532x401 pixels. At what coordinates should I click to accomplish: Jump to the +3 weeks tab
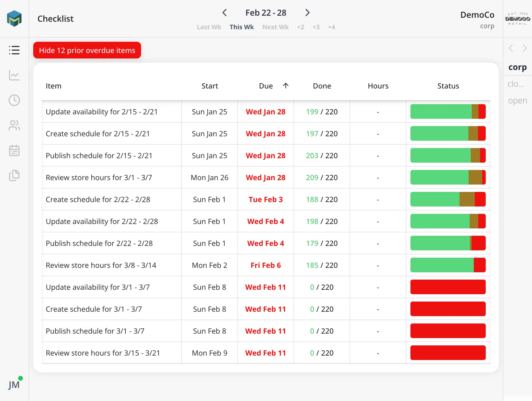[x=316, y=27]
